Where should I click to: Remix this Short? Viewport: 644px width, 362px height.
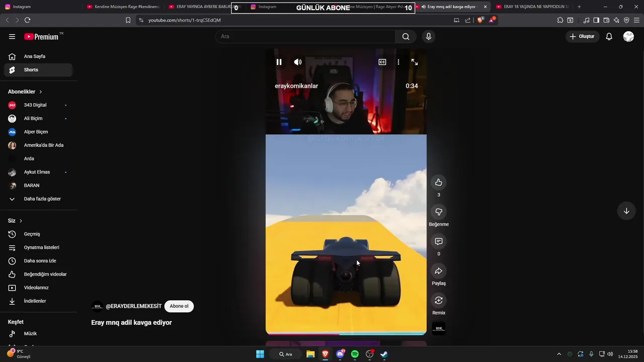439,300
